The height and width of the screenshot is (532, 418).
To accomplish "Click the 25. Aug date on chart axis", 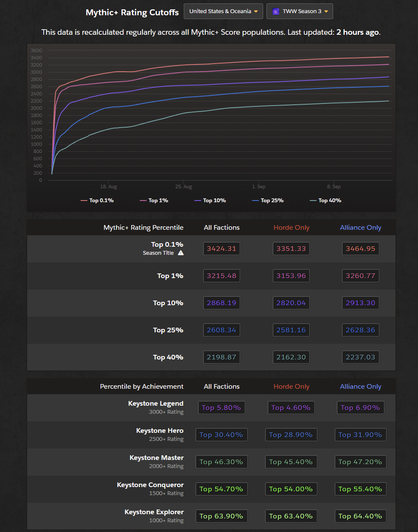I will pos(184,187).
